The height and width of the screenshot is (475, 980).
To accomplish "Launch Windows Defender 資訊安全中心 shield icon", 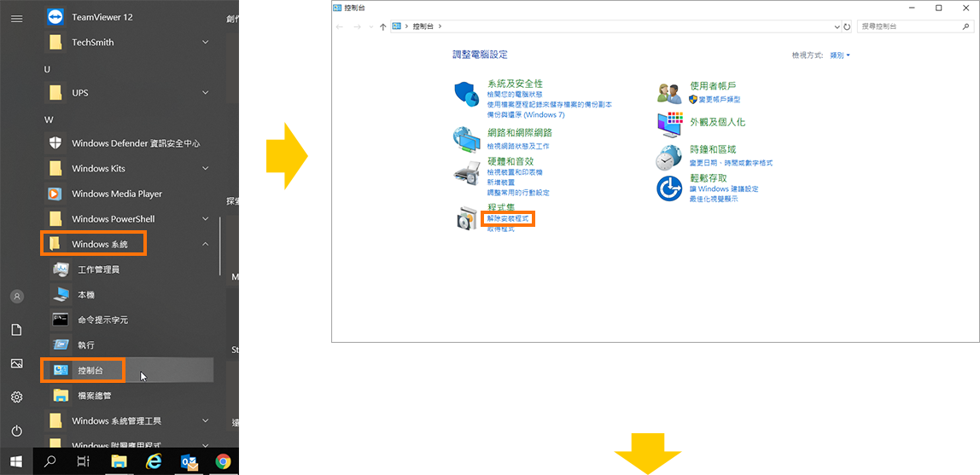I will pos(55,143).
